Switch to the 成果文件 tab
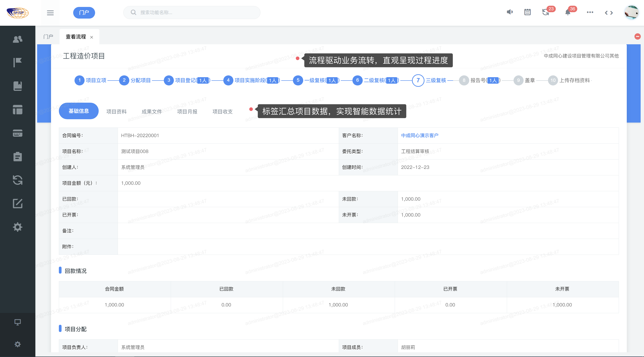 pyautogui.click(x=152, y=111)
